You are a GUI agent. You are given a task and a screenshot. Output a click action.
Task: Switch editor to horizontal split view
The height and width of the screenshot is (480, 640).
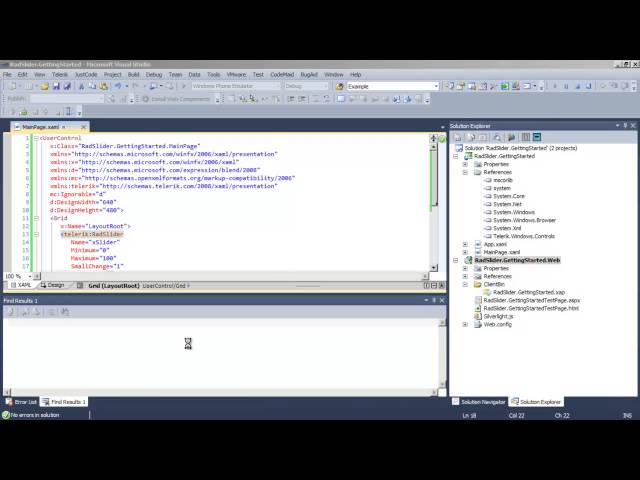[434, 286]
